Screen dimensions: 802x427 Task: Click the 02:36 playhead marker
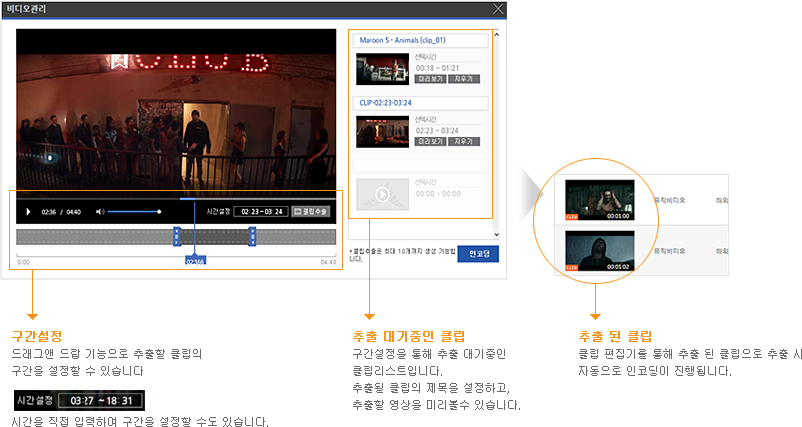point(195,261)
